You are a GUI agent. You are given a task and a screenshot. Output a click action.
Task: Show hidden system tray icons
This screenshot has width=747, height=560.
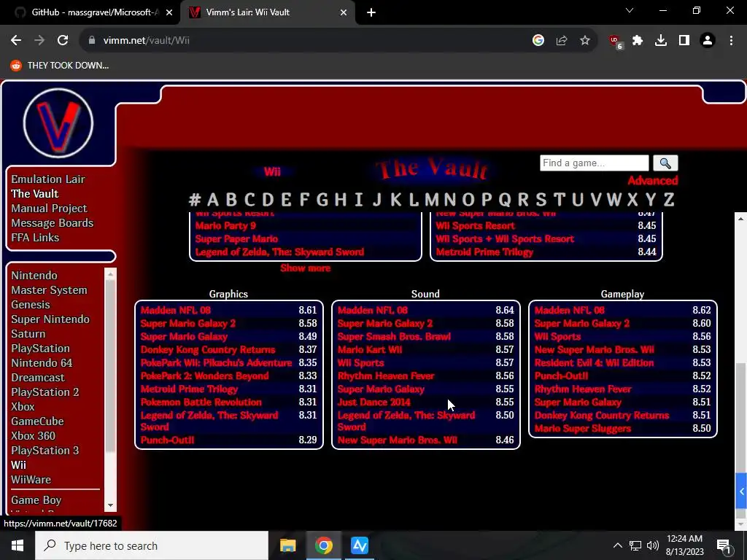pyautogui.click(x=617, y=545)
